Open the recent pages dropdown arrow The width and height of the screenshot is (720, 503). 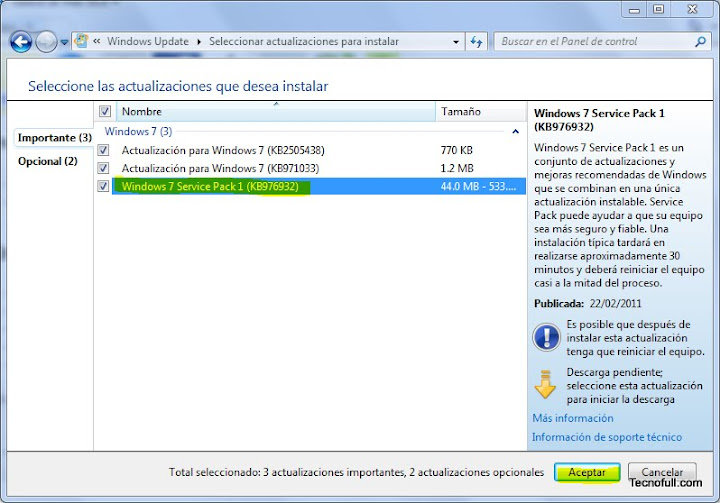[x=64, y=42]
